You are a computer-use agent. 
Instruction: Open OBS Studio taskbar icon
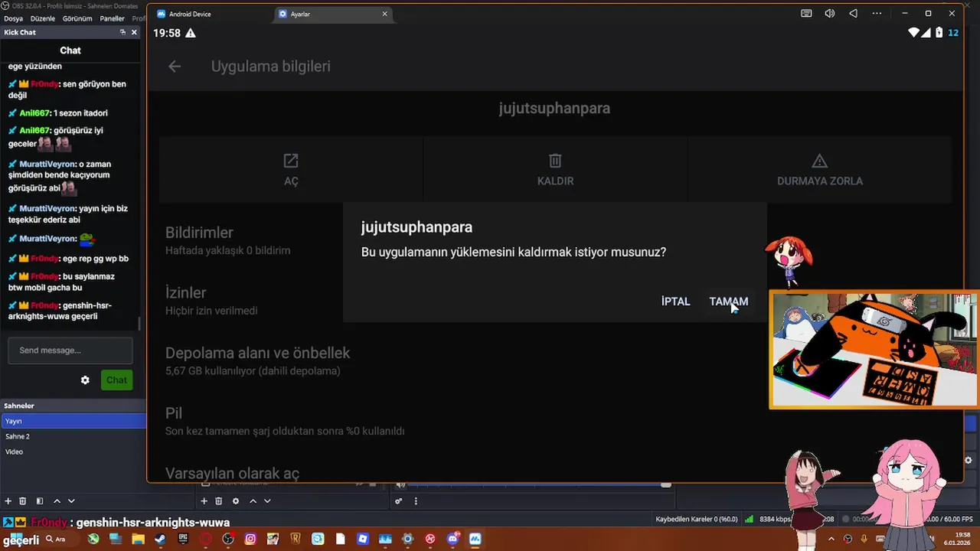click(228, 539)
